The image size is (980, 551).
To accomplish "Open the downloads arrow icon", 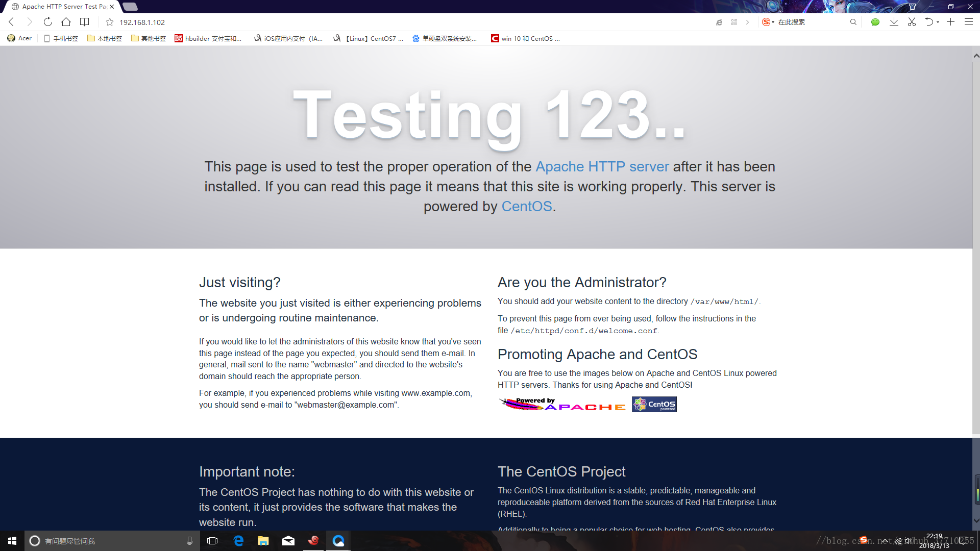I will [x=894, y=22].
